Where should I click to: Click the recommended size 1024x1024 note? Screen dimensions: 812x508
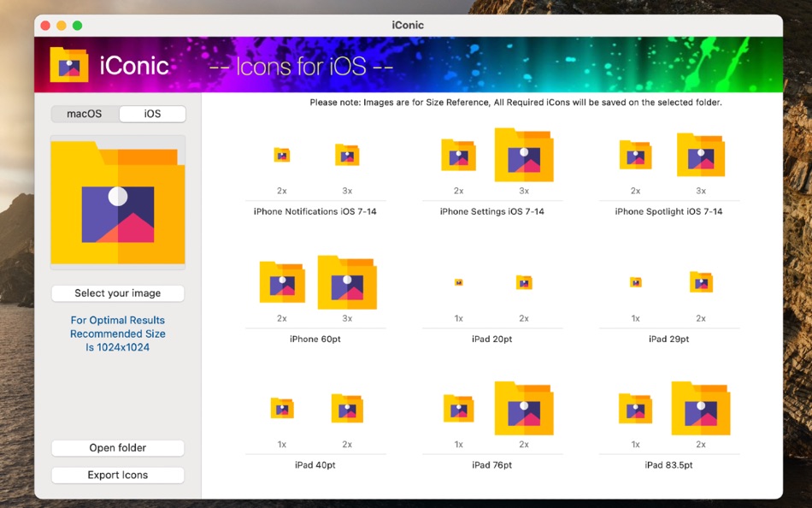pyautogui.click(x=118, y=334)
